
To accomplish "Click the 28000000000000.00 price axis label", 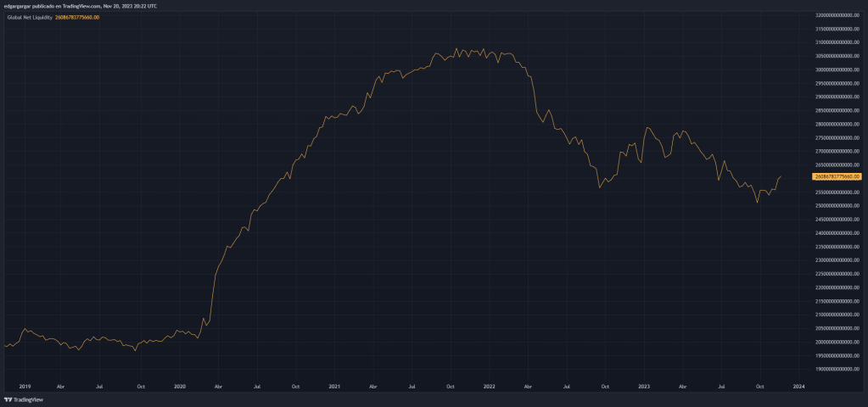I will tap(837, 124).
